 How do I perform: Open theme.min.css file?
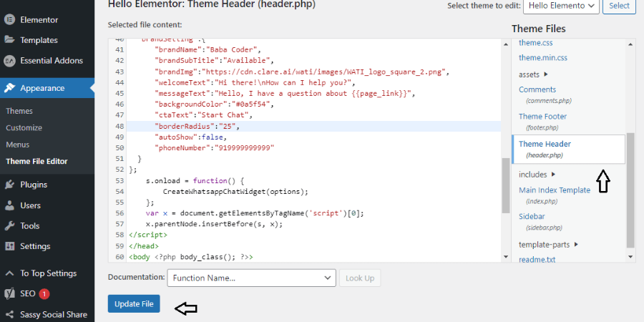(x=543, y=58)
